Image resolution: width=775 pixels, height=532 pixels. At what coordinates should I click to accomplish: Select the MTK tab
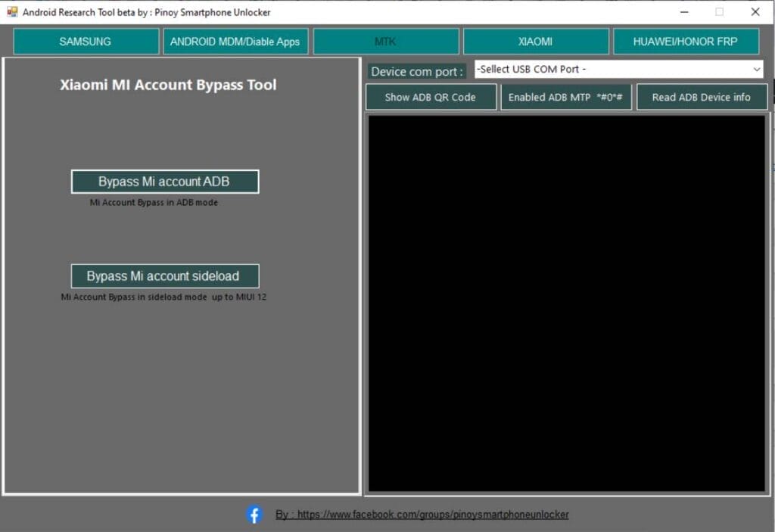click(x=385, y=42)
